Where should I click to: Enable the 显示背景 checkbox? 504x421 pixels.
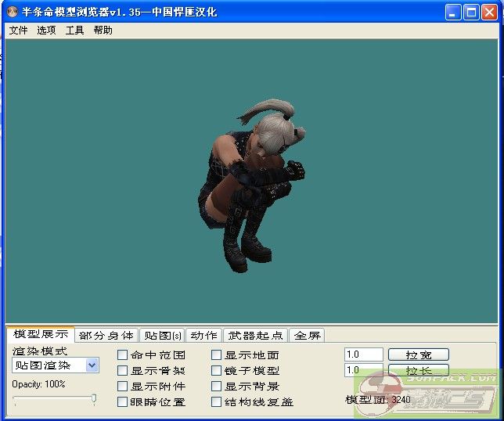pyautogui.click(x=216, y=386)
